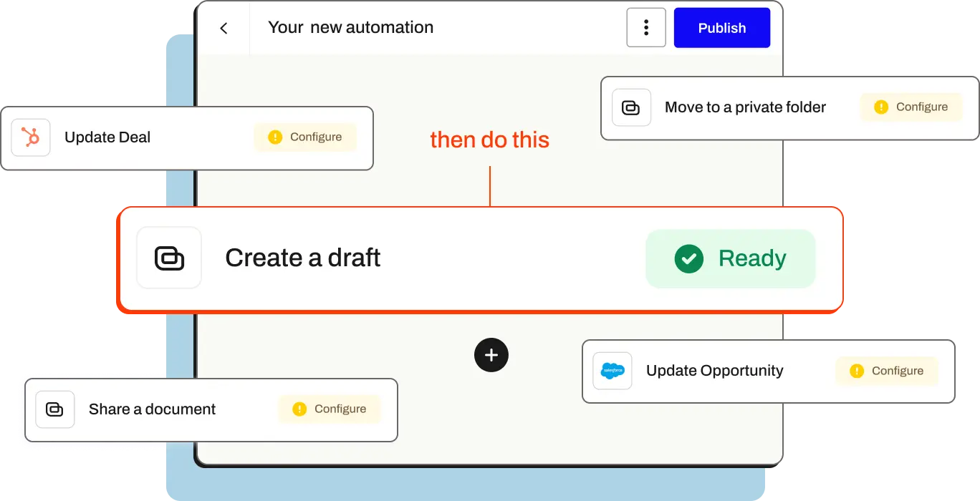This screenshot has width=980, height=501.
Task: Configure the Update Deal action
Action: (305, 137)
